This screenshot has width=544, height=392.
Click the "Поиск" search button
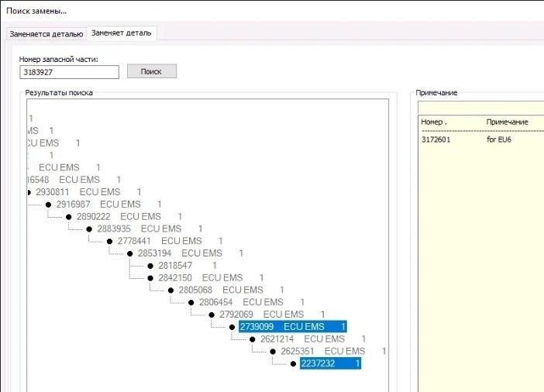[x=152, y=71]
